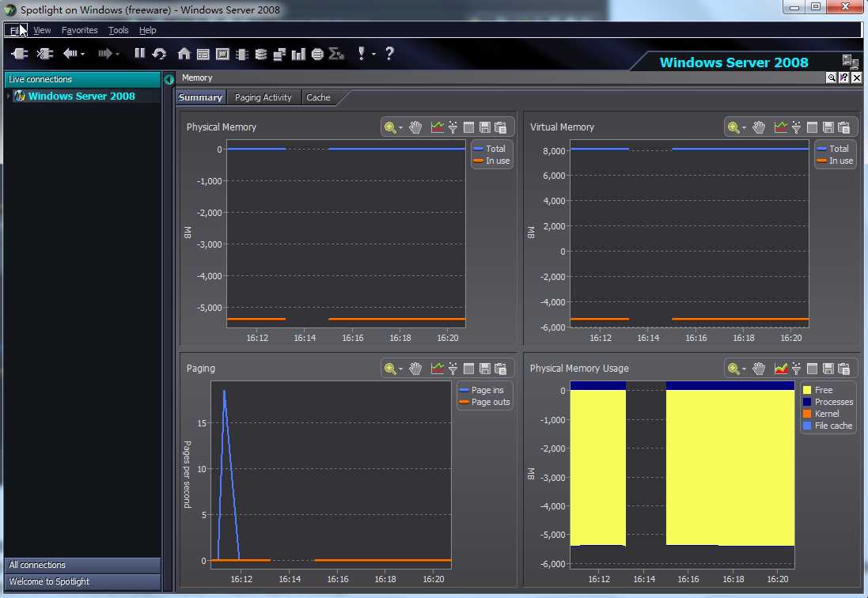The image size is (868, 598).
Task: Toggle the Processes entry in Physical Memory Usage legend
Action: click(828, 402)
